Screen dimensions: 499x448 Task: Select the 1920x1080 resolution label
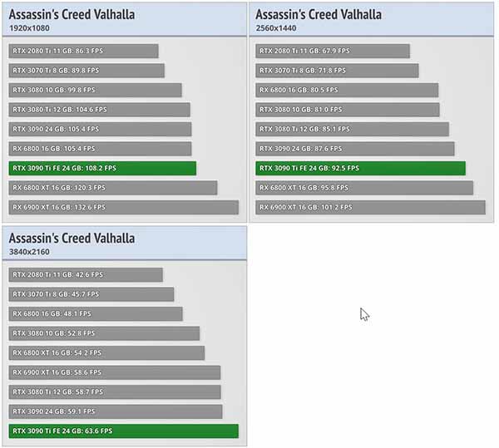(29, 28)
